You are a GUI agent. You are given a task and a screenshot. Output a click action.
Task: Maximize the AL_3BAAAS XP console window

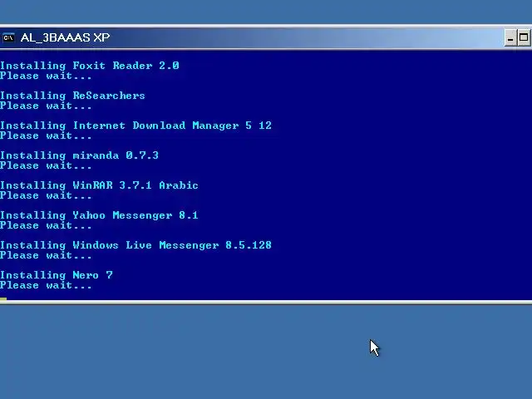click(x=524, y=37)
